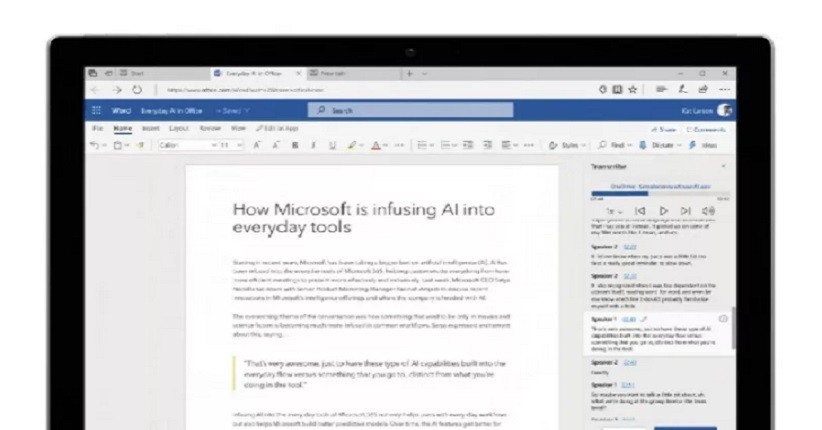The width and height of the screenshot is (822, 430).
Task: Add page to favorites star icon
Action: coord(633,90)
